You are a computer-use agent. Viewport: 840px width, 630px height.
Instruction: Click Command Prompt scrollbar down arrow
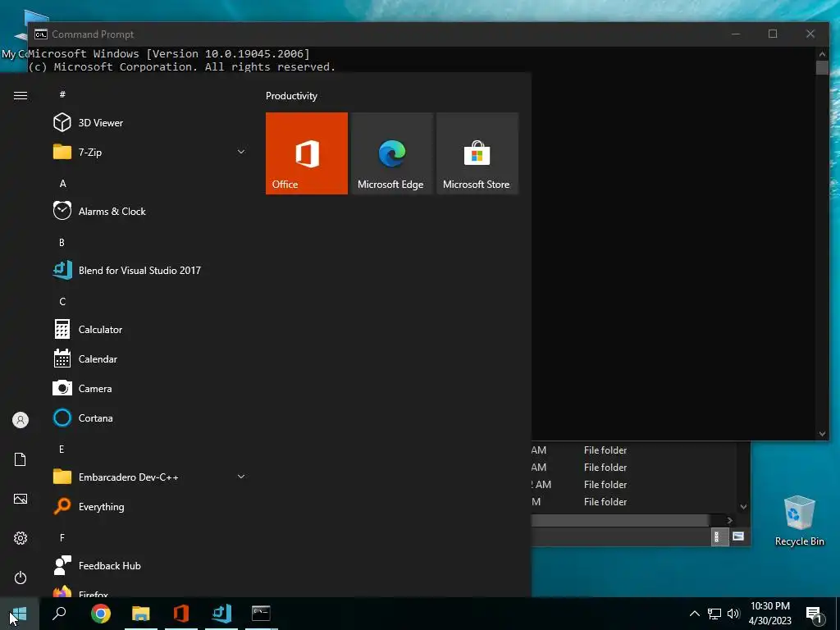(x=822, y=434)
